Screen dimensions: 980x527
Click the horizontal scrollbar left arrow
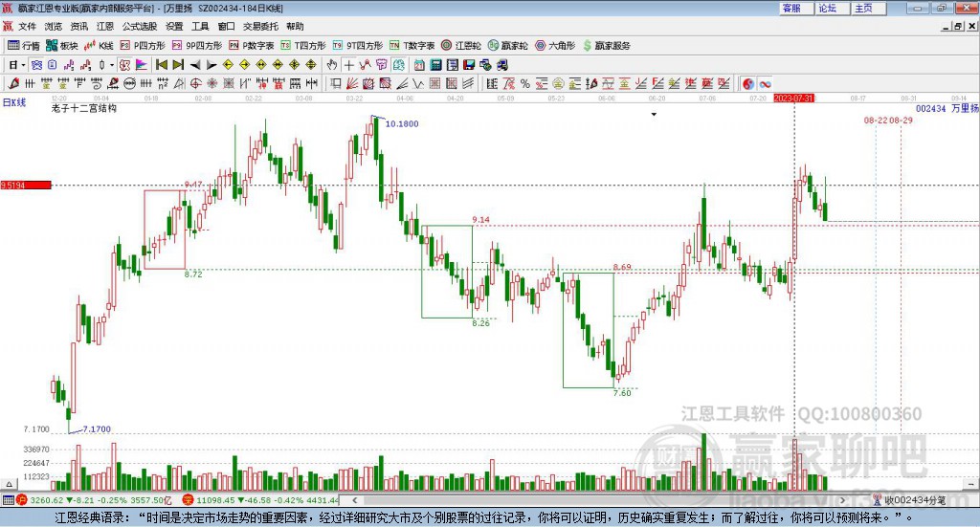[354, 500]
